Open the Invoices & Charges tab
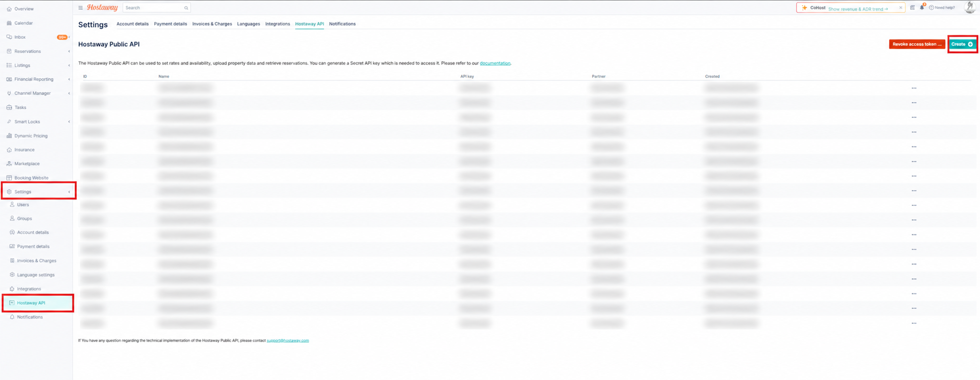Image resolution: width=980 pixels, height=380 pixels. click(212, 24)
